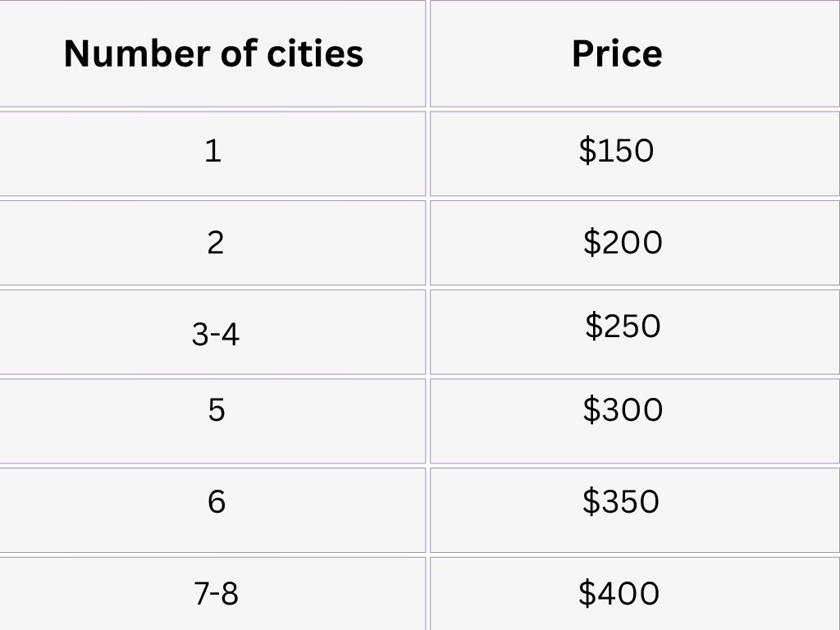Click the dollar sign in $150
Viewport: 840px width, 630px height.
587,151
